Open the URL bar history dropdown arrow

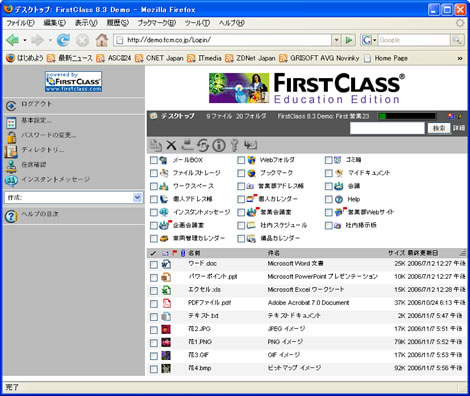tap(336, 40)
